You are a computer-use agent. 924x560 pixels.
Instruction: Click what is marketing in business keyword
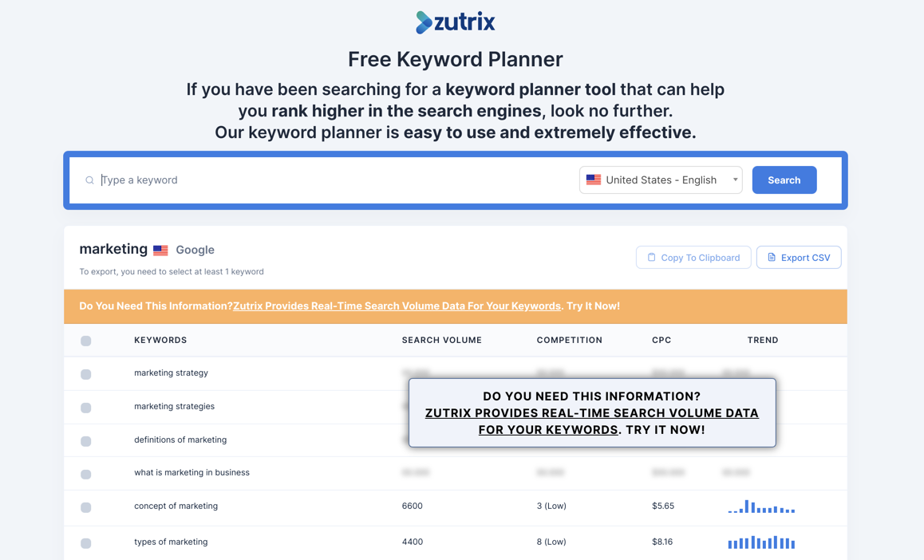click(192, 473)
